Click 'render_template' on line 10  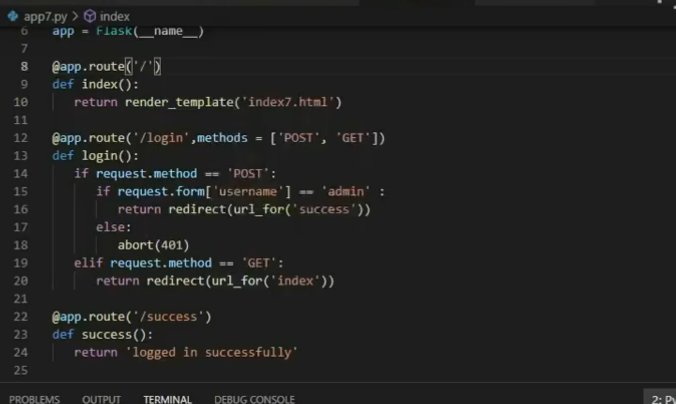click(x=179, y=102)
